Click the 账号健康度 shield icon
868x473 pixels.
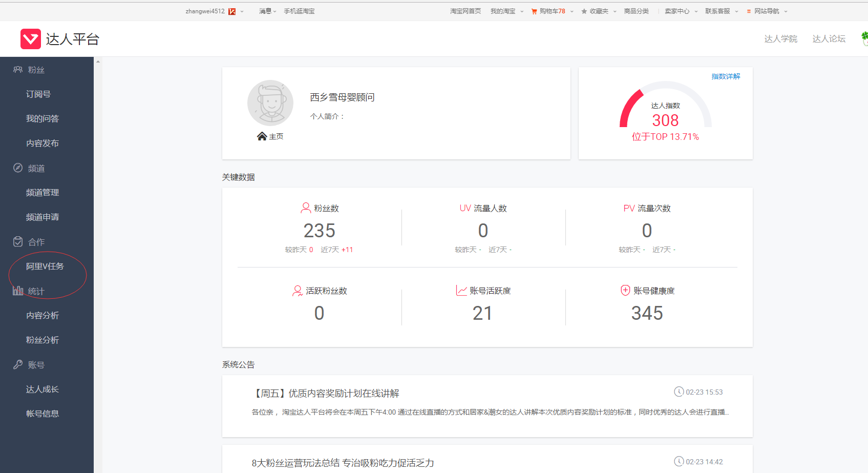tap(625, 291)
